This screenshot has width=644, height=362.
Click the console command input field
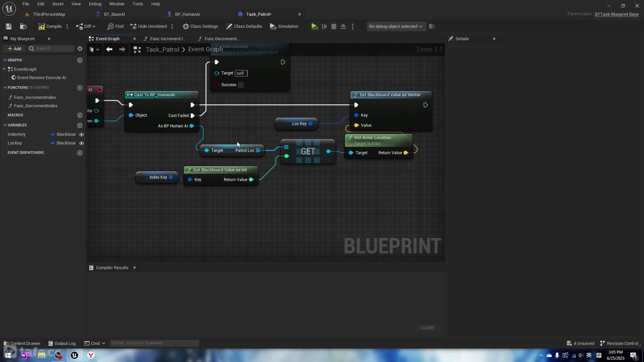tap(154, 343)
